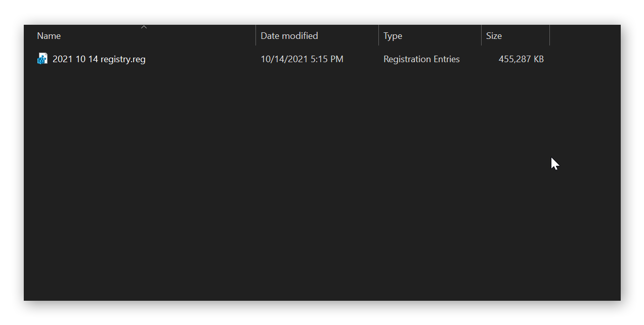This screenshot has height=325, width=644.
Task: Click the file's size value 455,287 KB
Action: click(521, 59)
